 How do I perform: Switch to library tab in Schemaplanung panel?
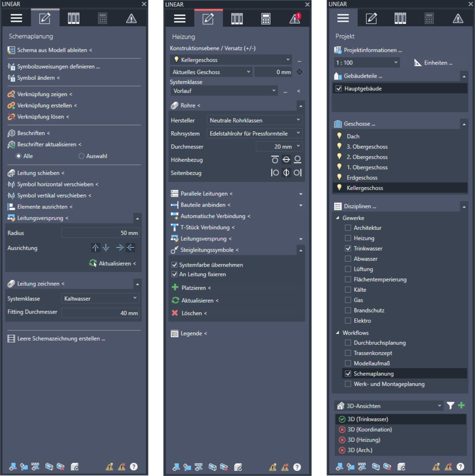coord(73,19)
